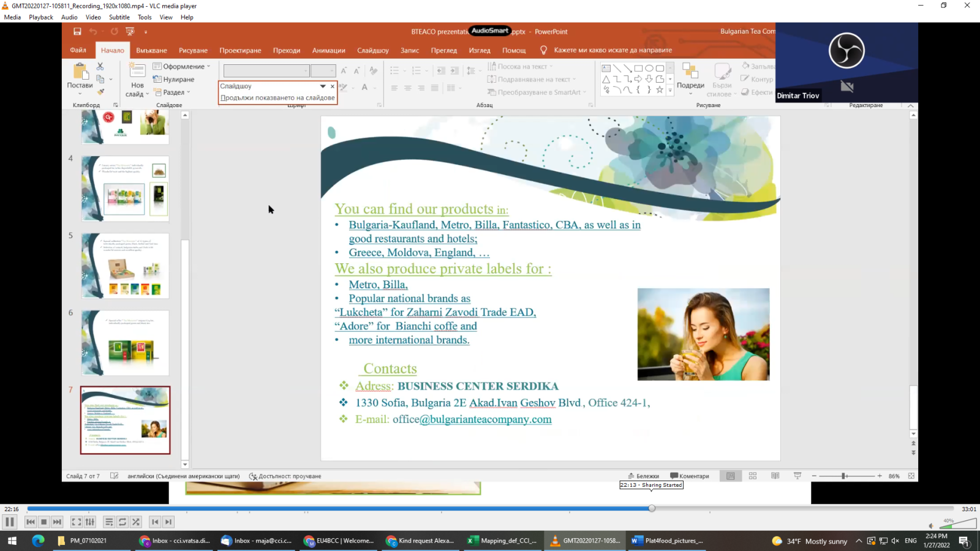980x551 pixels.
Task: Click PowerPoint Undo arrow
Action: (x=93, y=31)
